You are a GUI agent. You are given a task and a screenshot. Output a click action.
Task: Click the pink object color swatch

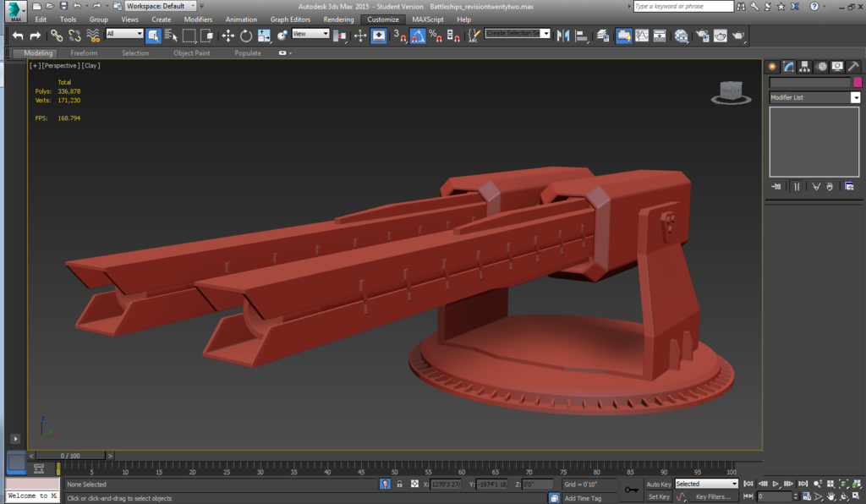858,82
